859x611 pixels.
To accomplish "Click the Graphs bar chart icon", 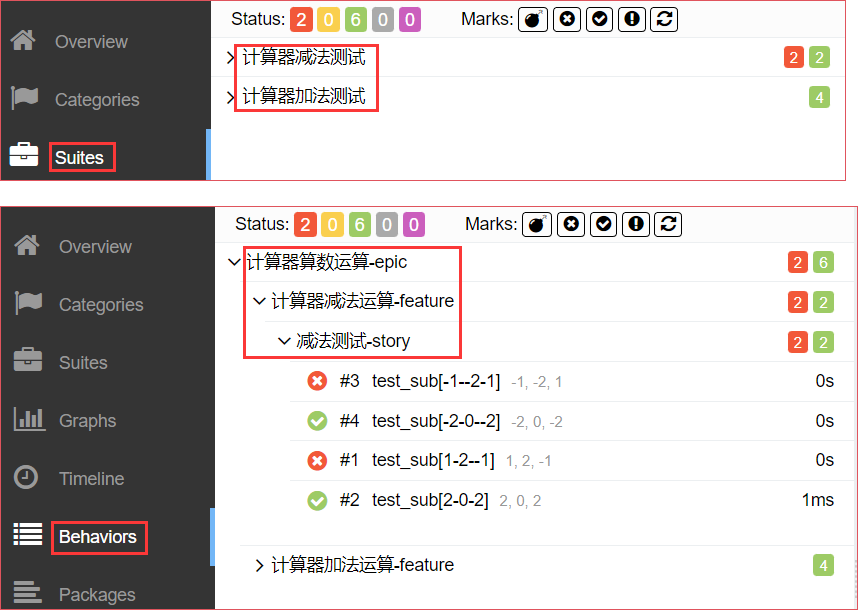I will click(29, 419).
